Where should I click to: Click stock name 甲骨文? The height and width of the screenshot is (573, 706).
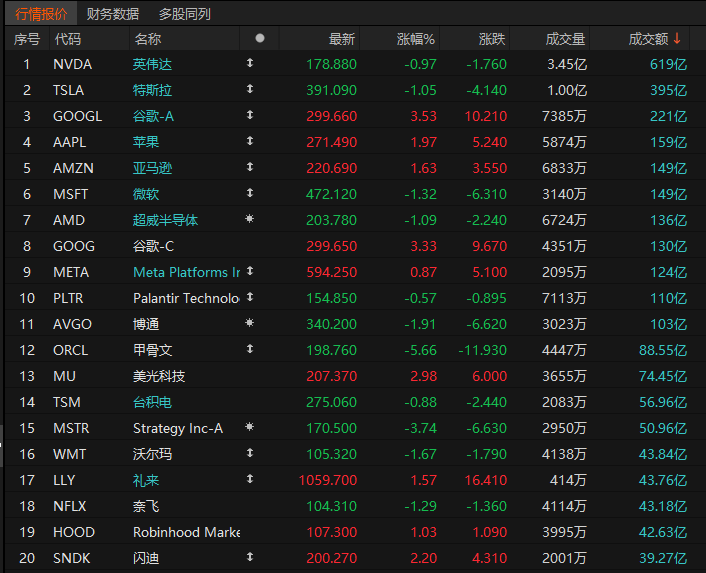pyautogui.click(x=152, y=350)
